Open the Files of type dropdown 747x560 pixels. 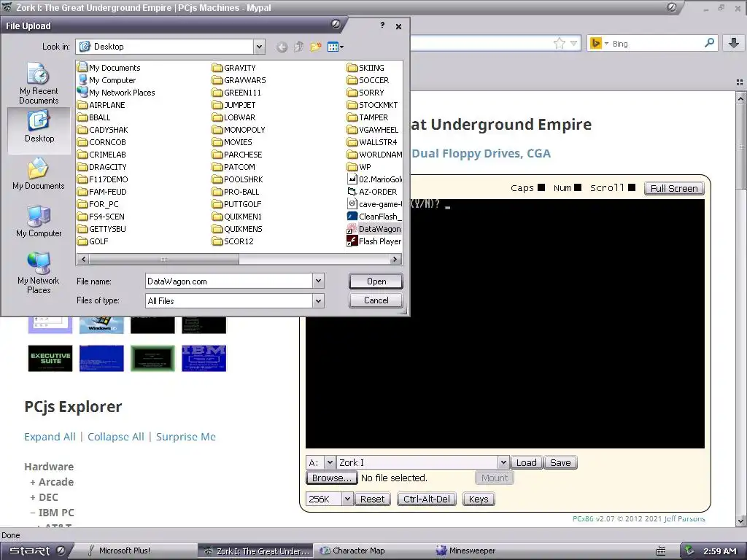click(x=318, y=300)
